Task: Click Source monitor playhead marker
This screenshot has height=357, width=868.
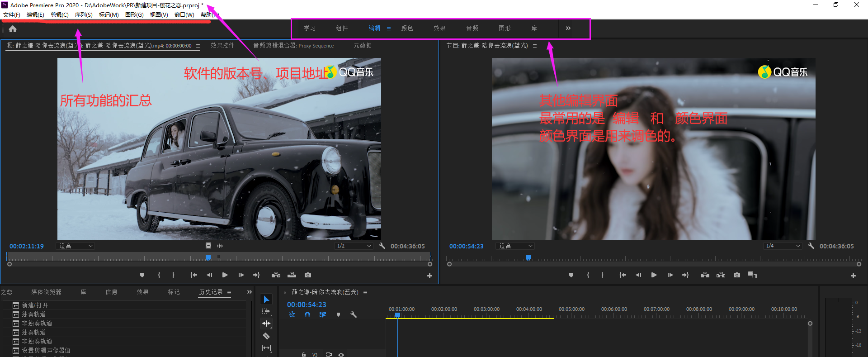Action: point(208,257)
